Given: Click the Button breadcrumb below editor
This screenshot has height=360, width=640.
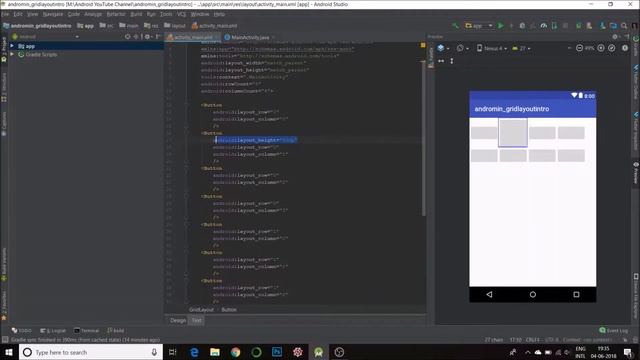Looking at the screenshot, I should 229,310.
